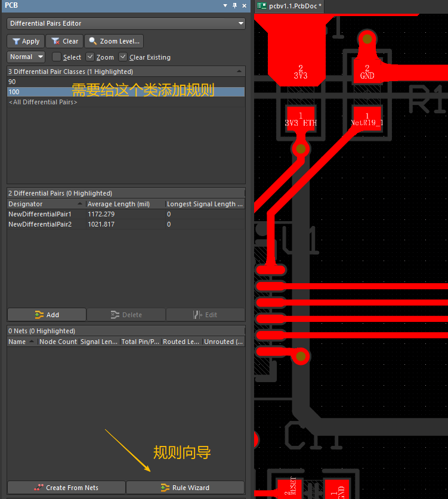Sort nets by Unrouted column
Viewport: 448px width, 499px height.
pyautogui.click(x=224, y=342)
